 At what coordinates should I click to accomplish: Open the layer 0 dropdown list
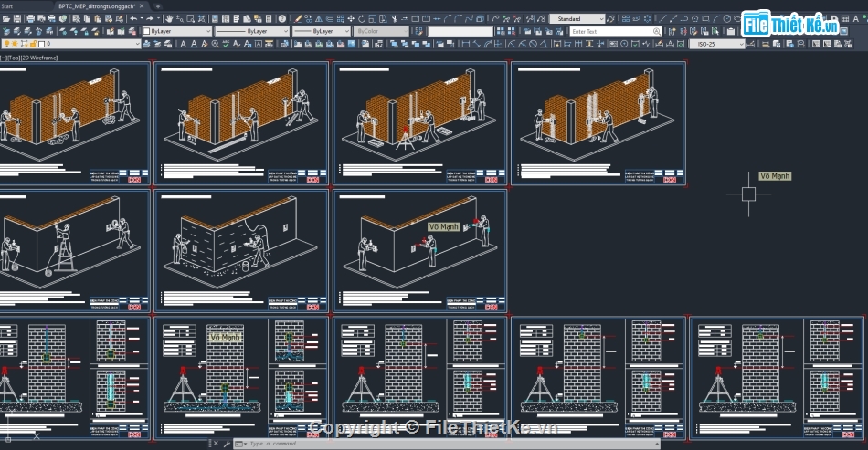point(137,44)
